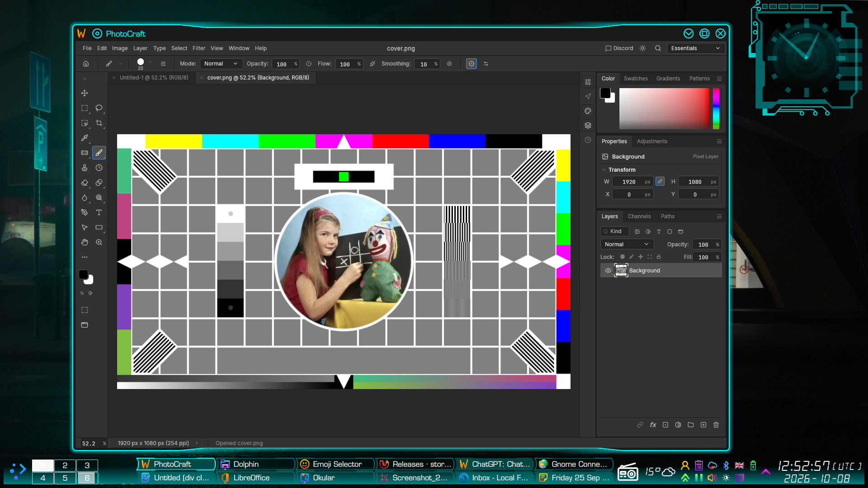
Task: Open the brush preset picker arrow
Action: pos(150,62)
